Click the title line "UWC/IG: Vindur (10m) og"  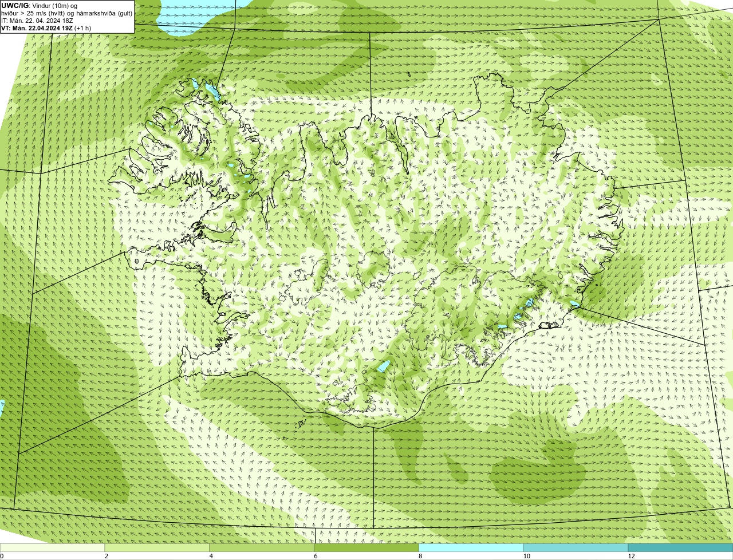[x=39, y=6]
